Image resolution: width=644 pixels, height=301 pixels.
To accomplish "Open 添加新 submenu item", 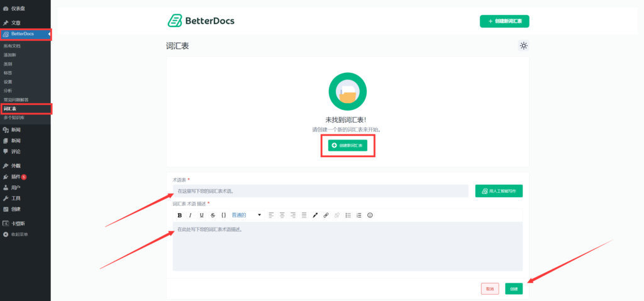I will click(x=10, y=55).
